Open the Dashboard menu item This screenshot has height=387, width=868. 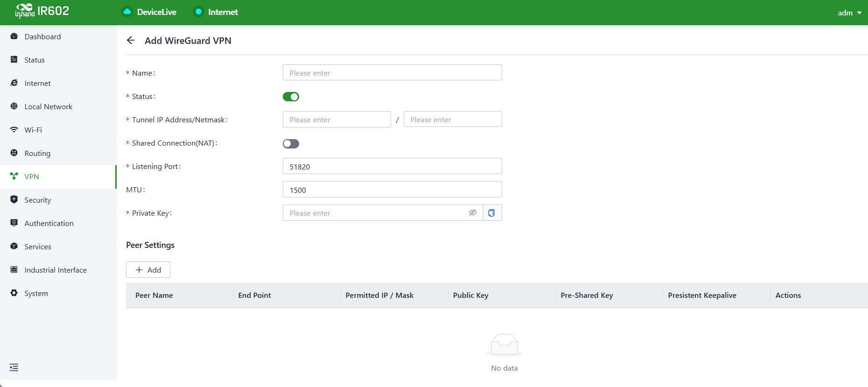coord(58,36)
